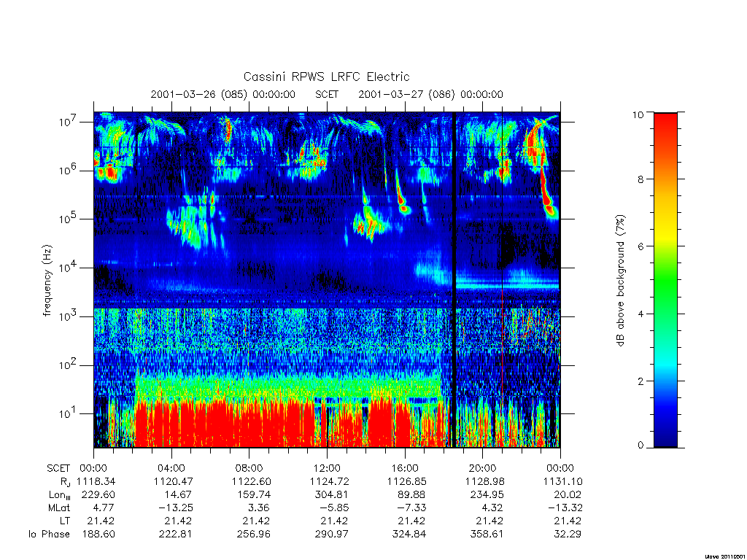
Task: Click the MLat row label
Action: coord(59,508)
